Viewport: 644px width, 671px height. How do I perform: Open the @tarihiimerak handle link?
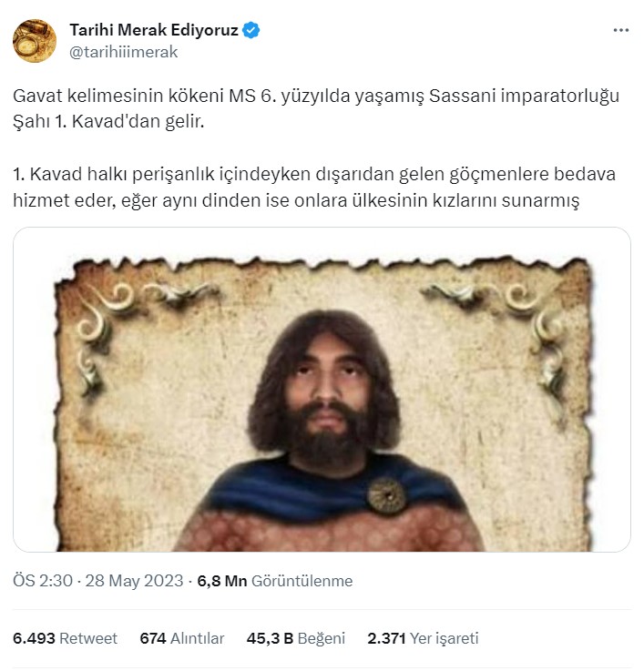tap(124, 52)
